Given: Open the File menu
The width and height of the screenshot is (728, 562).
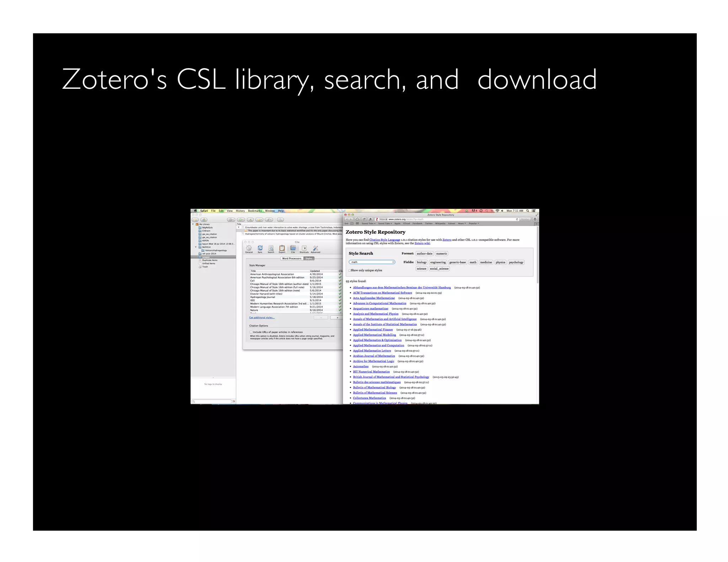Looking at the screenshot, I should 213,211.
